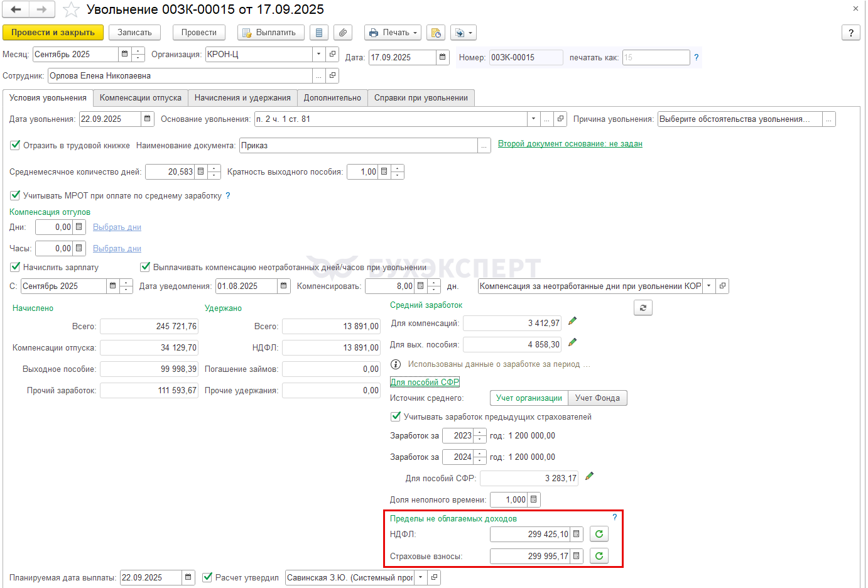Click the Сотрудник input field
Viewport: 868px width, 588px height.
pyautogui.click(x=180, y=75)
